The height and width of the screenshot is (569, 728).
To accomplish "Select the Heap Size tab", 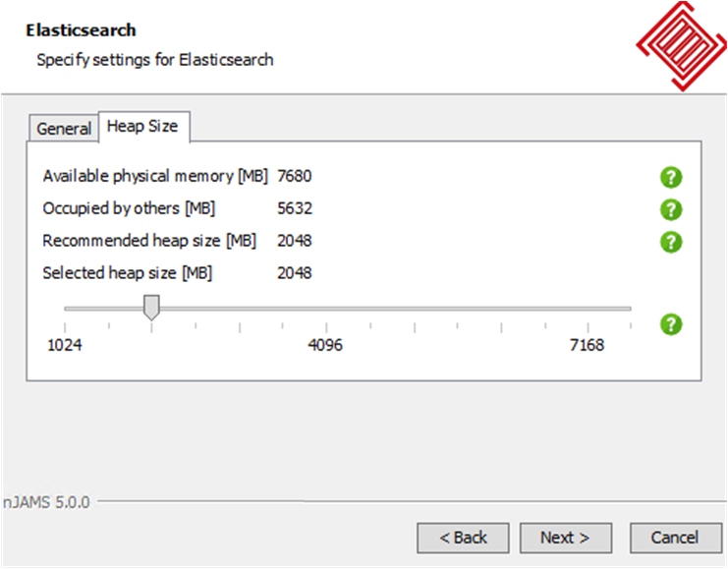I will tap(143, 127).
